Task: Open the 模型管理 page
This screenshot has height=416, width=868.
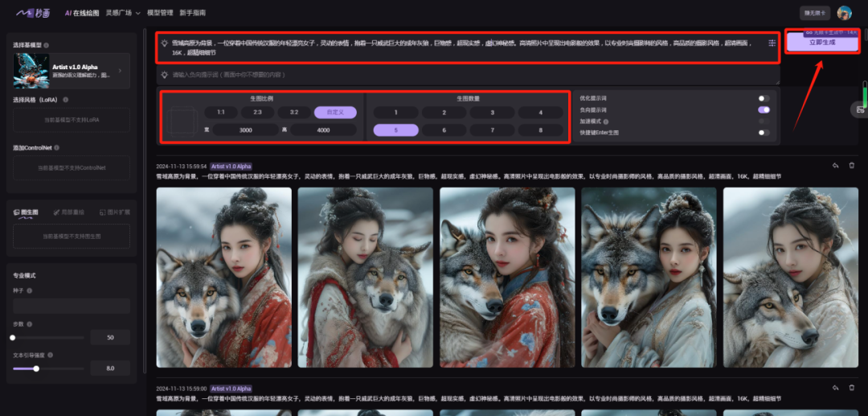Action: pos(160,13)
